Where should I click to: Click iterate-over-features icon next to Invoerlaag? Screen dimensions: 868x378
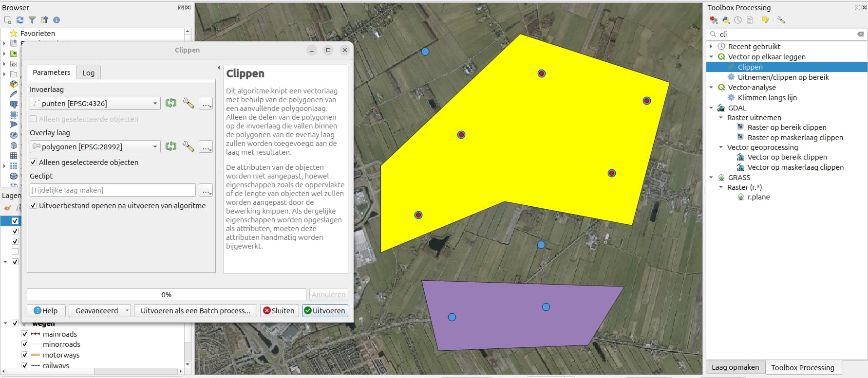tap(171, 103)
